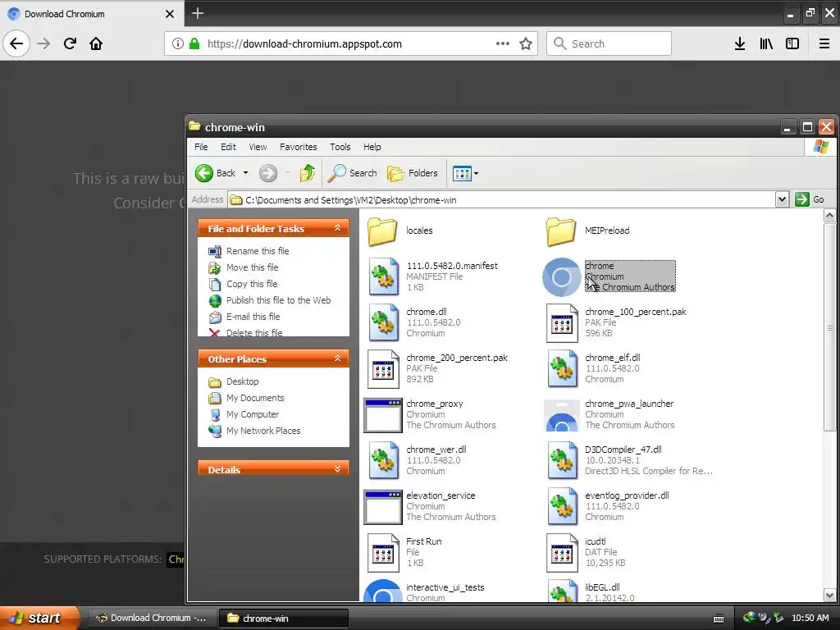Open page actions three-dot menu
This screenshot has height=630, width=840.
[x=503, y=44]
